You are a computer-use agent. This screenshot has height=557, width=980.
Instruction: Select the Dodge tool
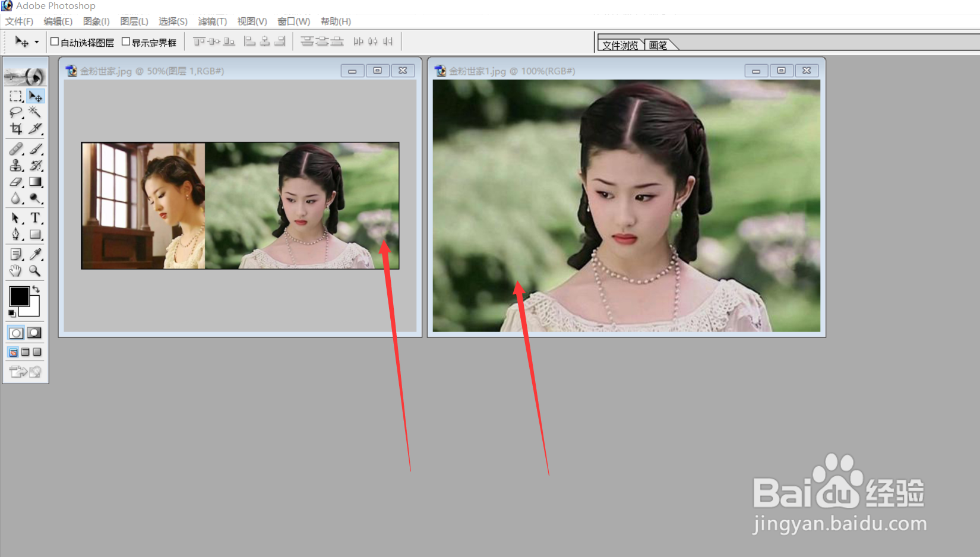point(35,198)
